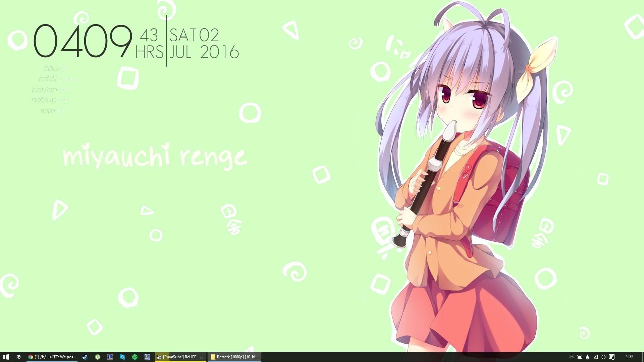This screenshot has height=362, width=644.
Task: Open the taskbar clock showing 4:09
Action: [629, 357]
